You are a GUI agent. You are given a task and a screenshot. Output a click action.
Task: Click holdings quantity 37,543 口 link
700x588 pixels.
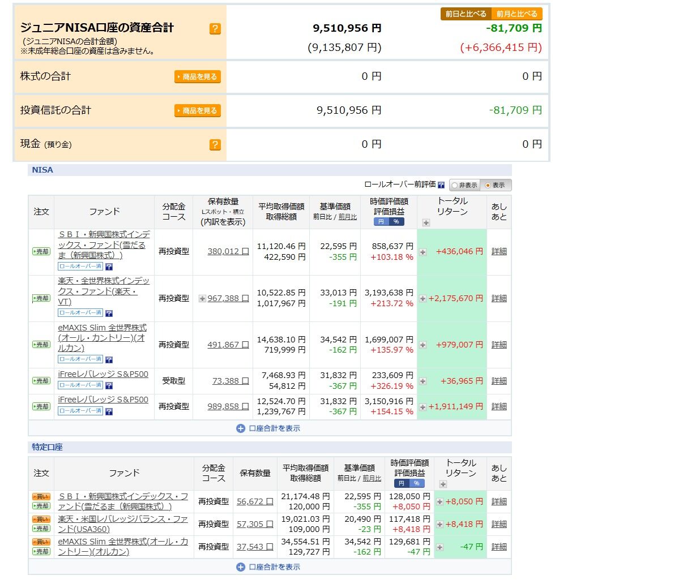tap(255, 547)
